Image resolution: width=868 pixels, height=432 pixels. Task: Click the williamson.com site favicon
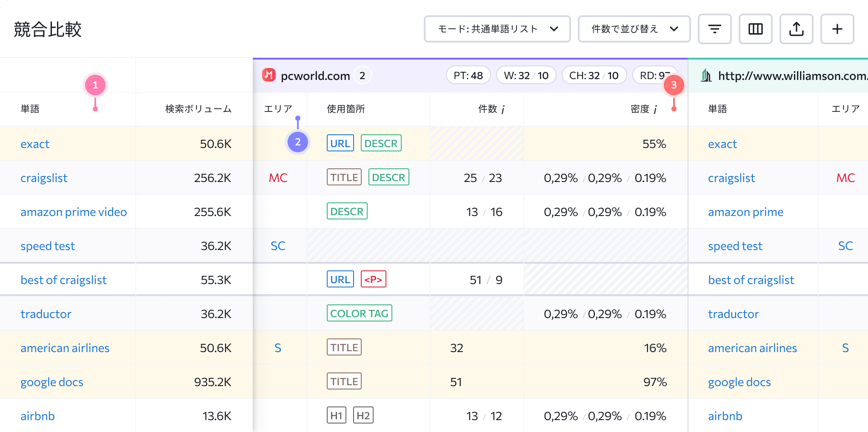pyautogui.click(x=706, y=75)
